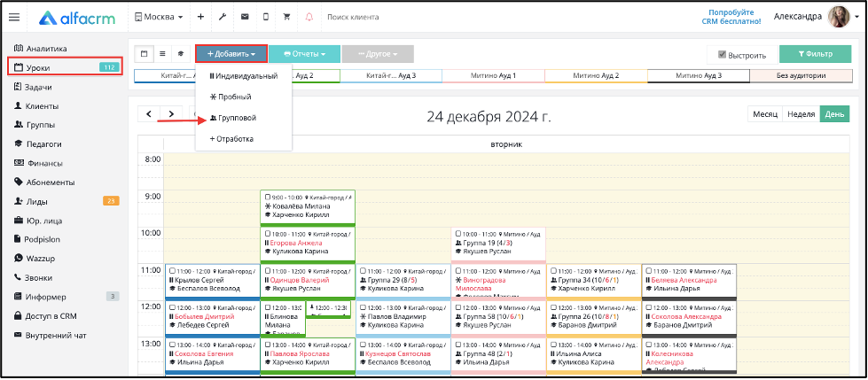The image size is (868, 380).
Task: Select the Китай-г... Ауд 3 room filter
Action: 391,76
